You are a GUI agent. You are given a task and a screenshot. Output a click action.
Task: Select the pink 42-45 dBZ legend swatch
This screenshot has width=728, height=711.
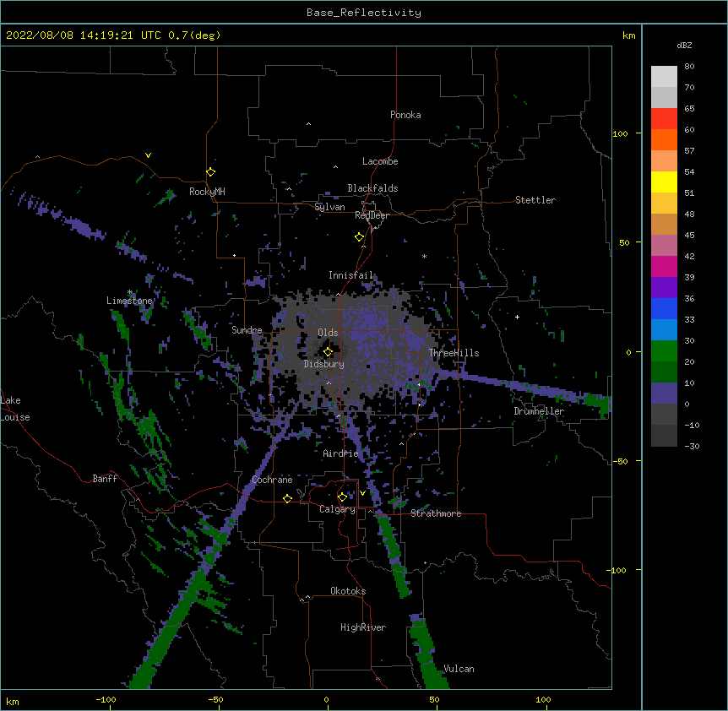pos(664,246)
